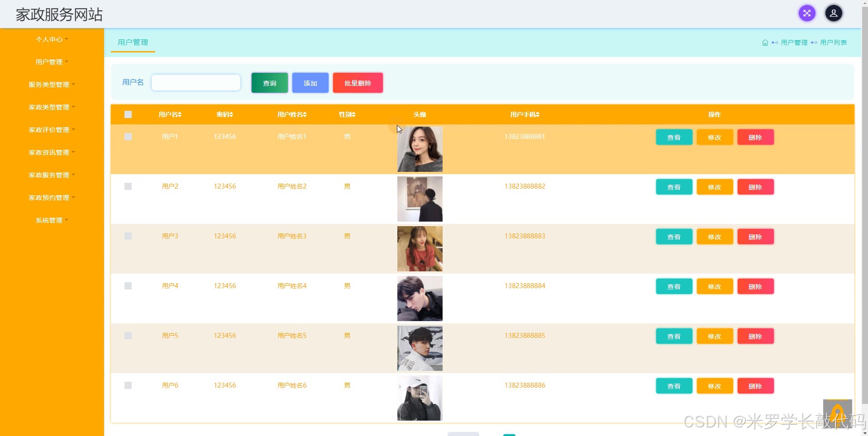Click 查看 for 用户4

click(x=674, y=286)
